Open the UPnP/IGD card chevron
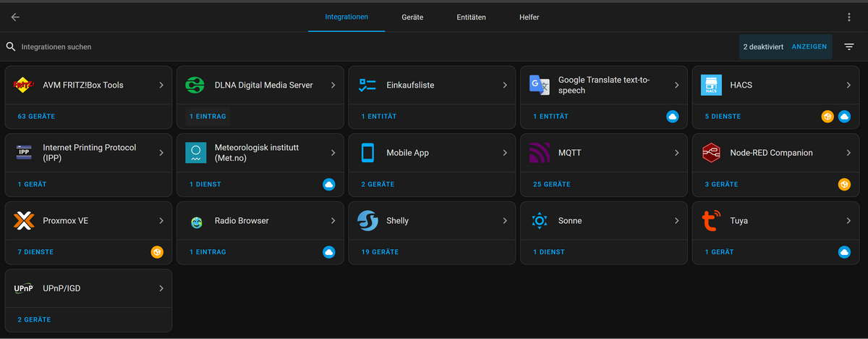Viewport: 868px width, 339px height. 161,288
